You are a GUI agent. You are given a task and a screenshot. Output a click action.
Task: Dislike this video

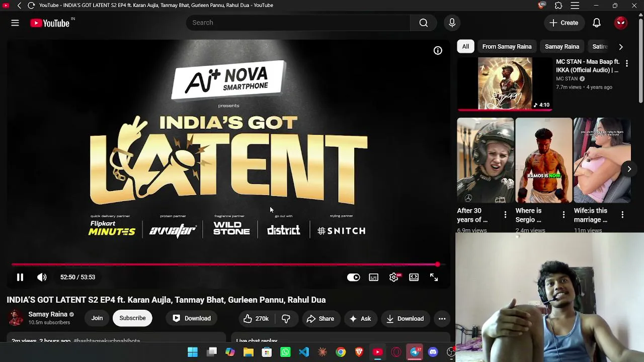(x=286, y=319)
